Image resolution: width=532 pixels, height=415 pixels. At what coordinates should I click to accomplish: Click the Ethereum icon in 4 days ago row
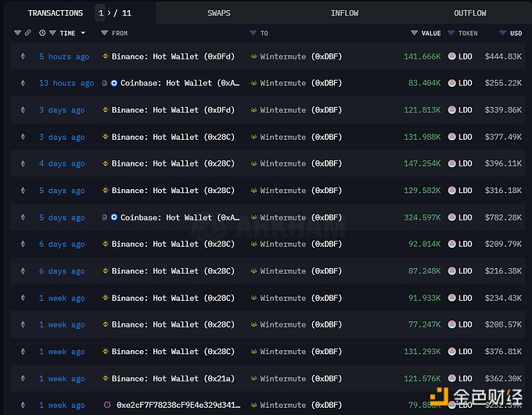tap(23, 163)
